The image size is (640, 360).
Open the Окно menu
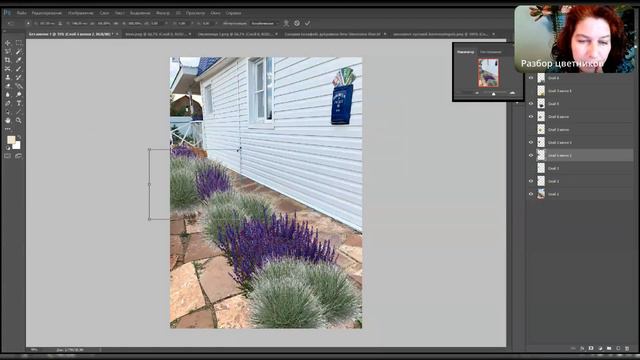coord(216,13)
